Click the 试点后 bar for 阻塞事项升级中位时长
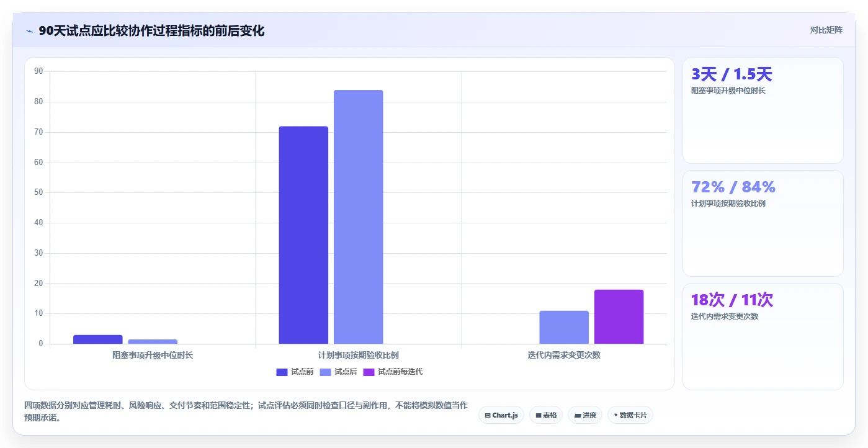This screenshot has height=448, width=868. (x=153, y=341)
